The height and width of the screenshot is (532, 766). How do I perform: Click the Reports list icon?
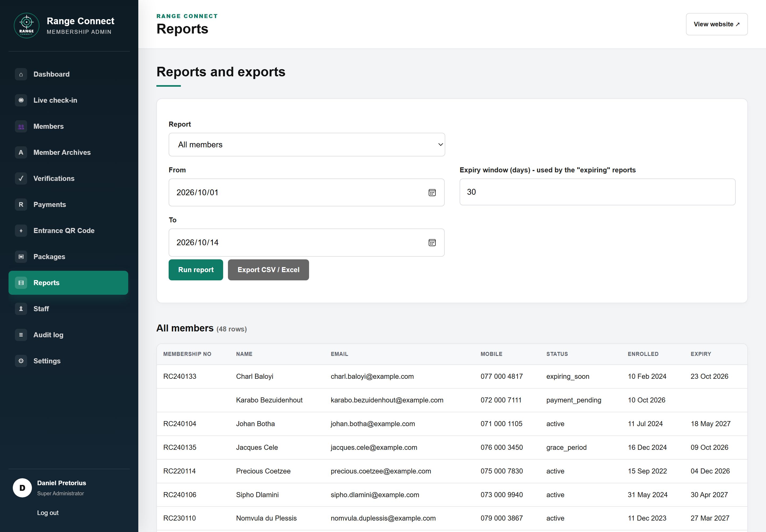[x=21, y=283]
